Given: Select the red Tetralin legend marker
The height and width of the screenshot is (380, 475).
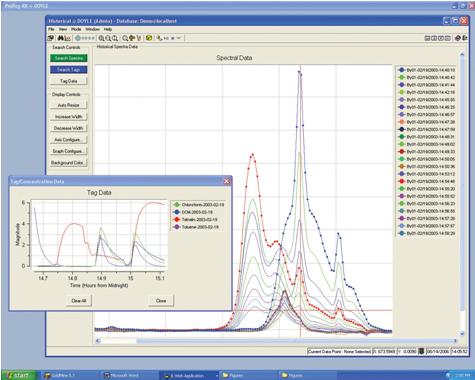Looking at the screenshot, I should pos(177,220).
